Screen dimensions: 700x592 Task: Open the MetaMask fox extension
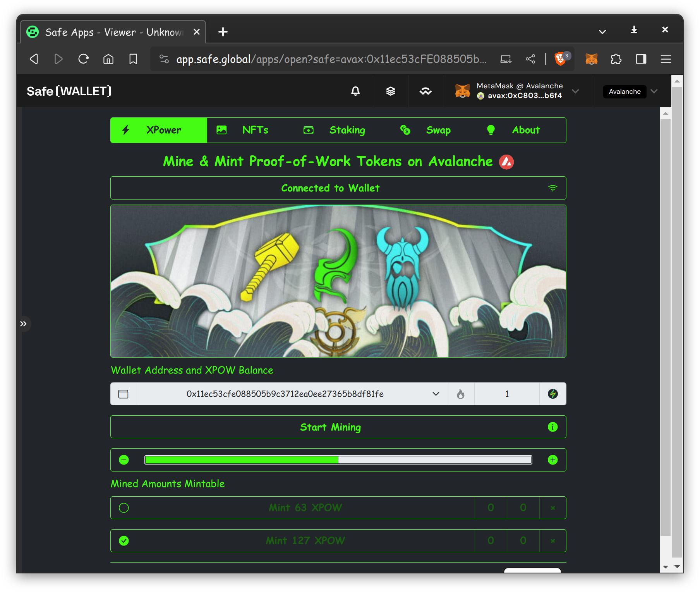coord(592,59)
